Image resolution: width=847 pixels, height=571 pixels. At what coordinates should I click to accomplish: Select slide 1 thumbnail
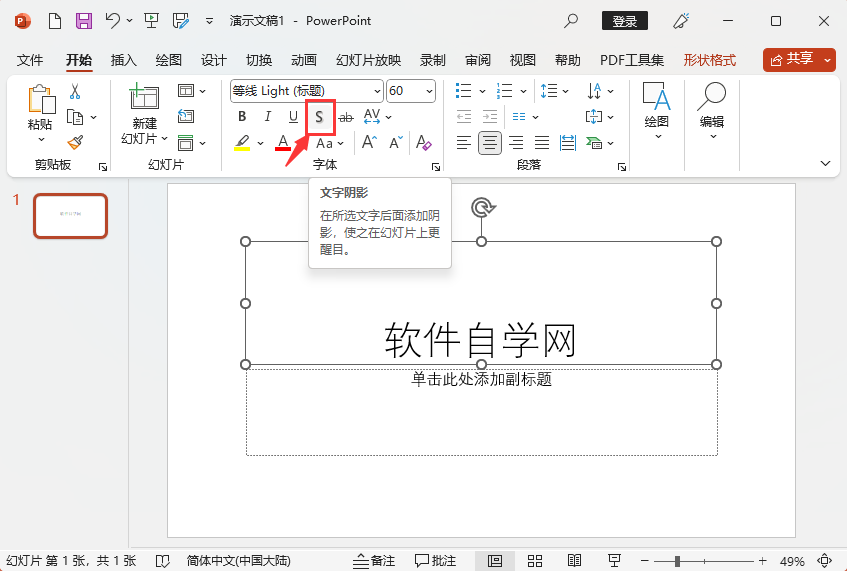[x=71, y=216]
